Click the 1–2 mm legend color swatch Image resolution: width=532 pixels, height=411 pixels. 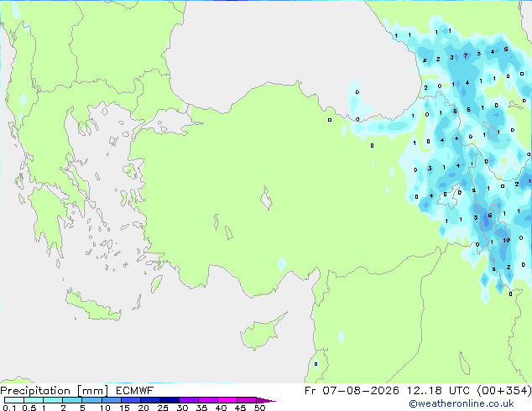pyautogui.click(x=53, y=400)
